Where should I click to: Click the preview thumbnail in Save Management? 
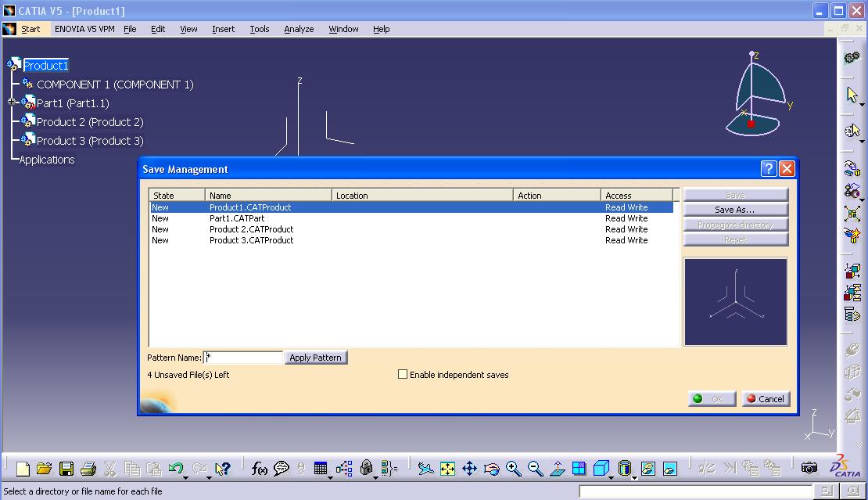click(x=735, y=302)
